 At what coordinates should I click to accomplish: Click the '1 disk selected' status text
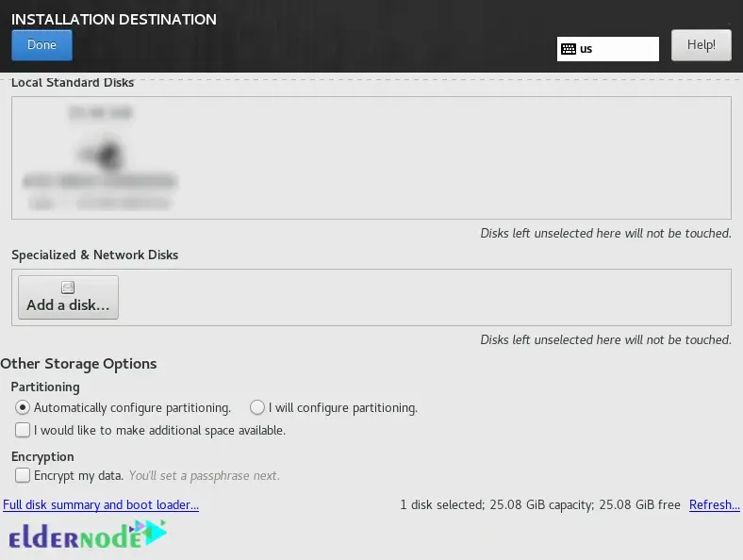pyautogui.click(x=539, y=505)
